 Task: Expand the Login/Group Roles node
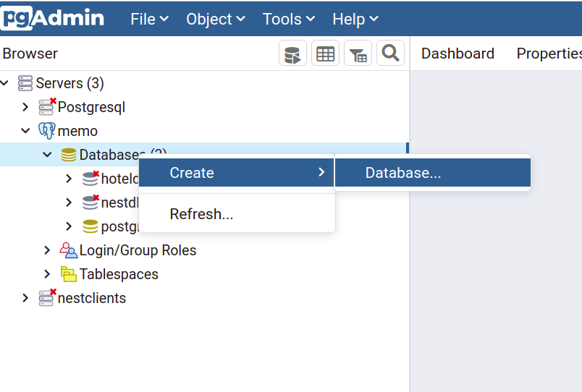coord(47,250)
